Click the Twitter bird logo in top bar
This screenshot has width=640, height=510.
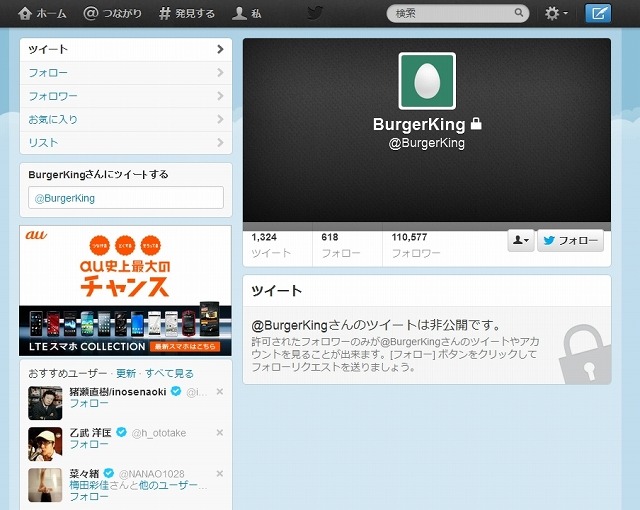pos(315,13)
